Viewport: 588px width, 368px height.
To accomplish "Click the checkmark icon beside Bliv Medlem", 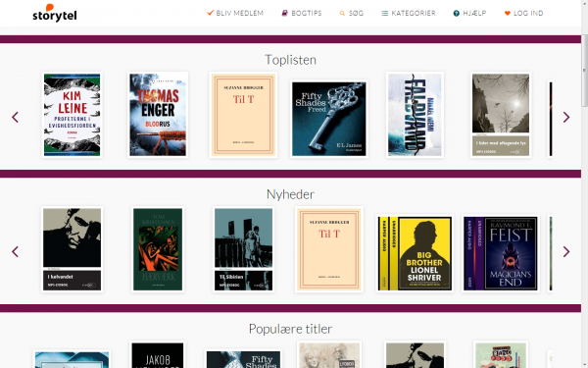I will coord(211,13).
